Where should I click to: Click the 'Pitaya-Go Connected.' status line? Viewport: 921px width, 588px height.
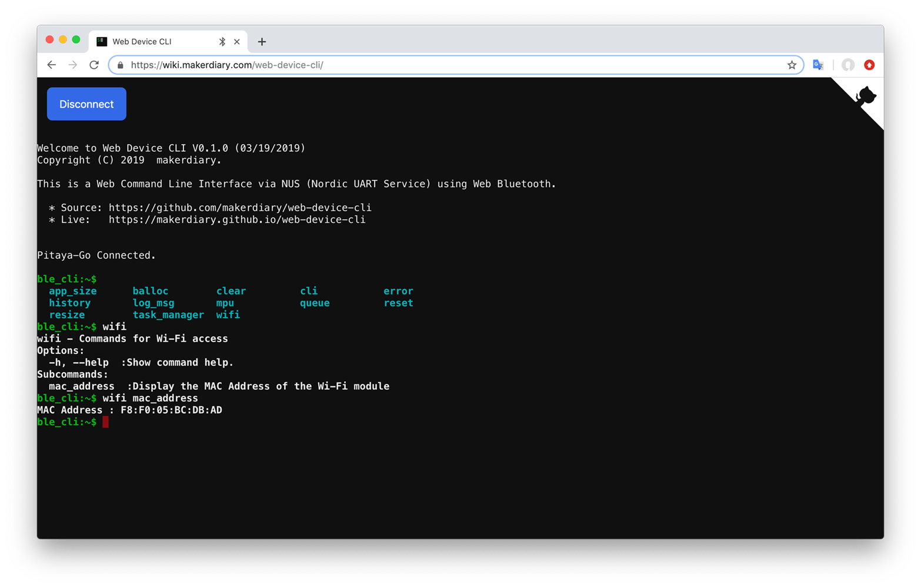(96, 255)
